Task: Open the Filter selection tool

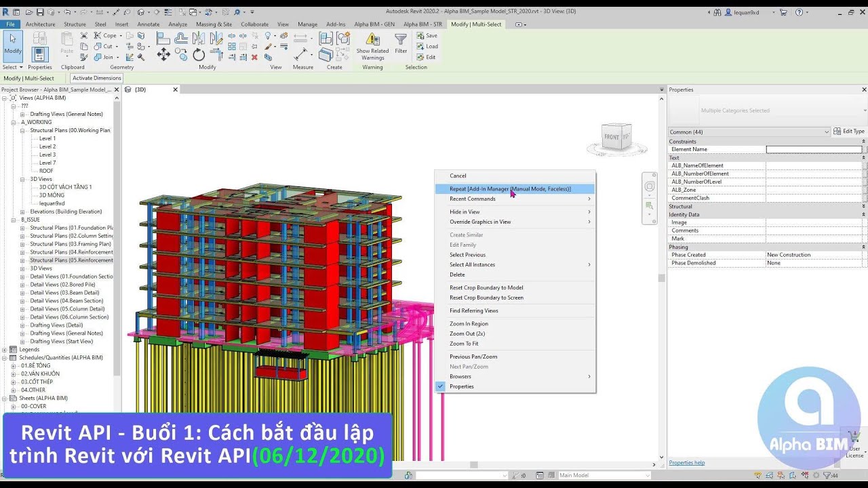Action: (x=401, y=44)
